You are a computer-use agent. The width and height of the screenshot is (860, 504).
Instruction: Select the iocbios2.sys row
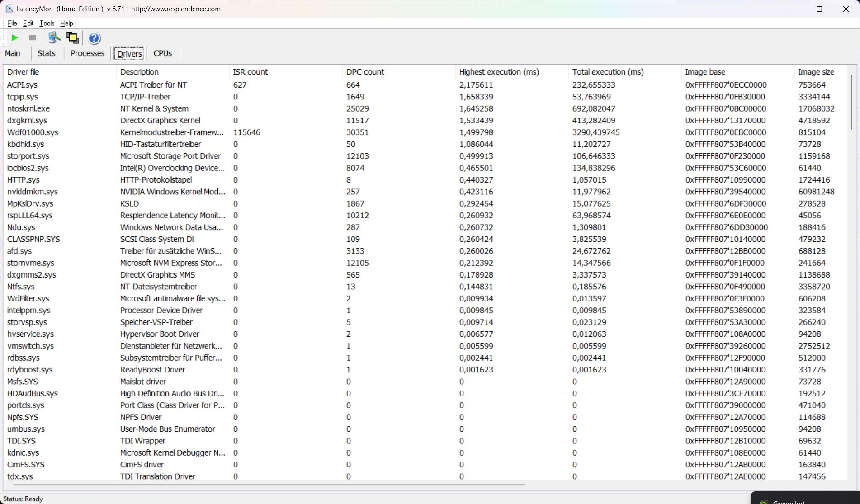click(425, 168)
